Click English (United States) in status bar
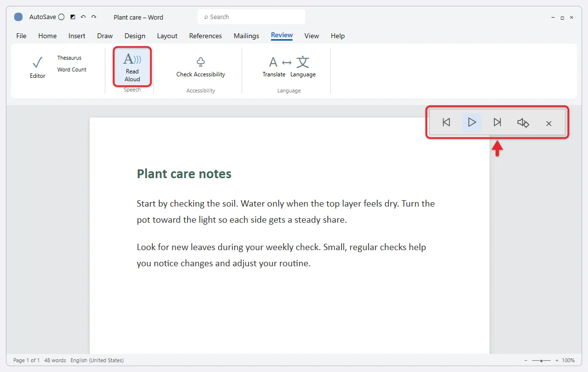This screenshot has width=588, height=372. click(97, 360)
